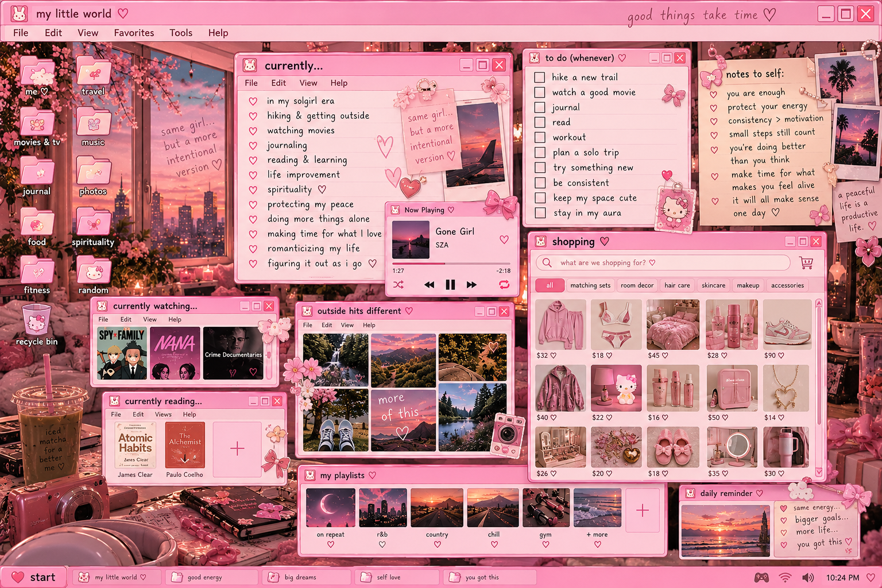Add a new book in currently reading

237,448
